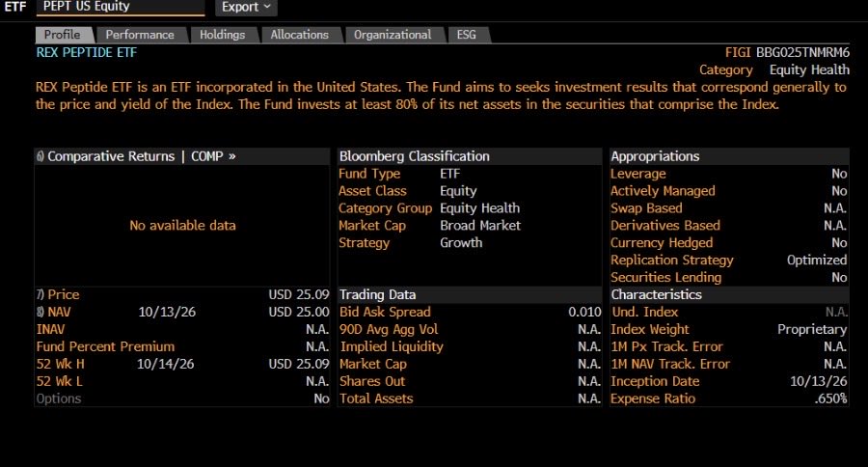Screen dimensions: 868x467
Task: Click the Currency Hedged label
Action: point(662,242)
